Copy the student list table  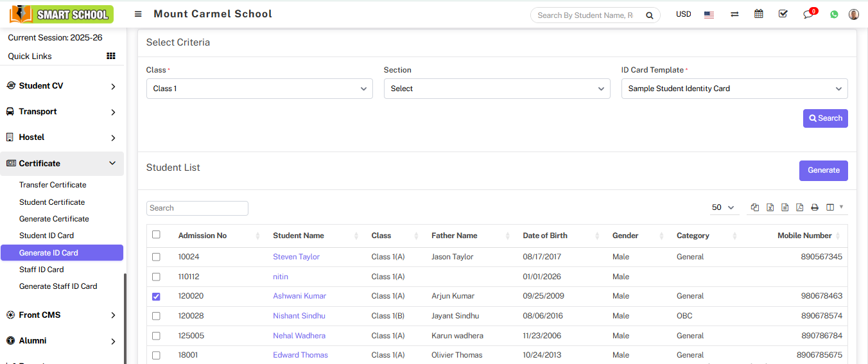pyautogui.click(x=755, y=207)
